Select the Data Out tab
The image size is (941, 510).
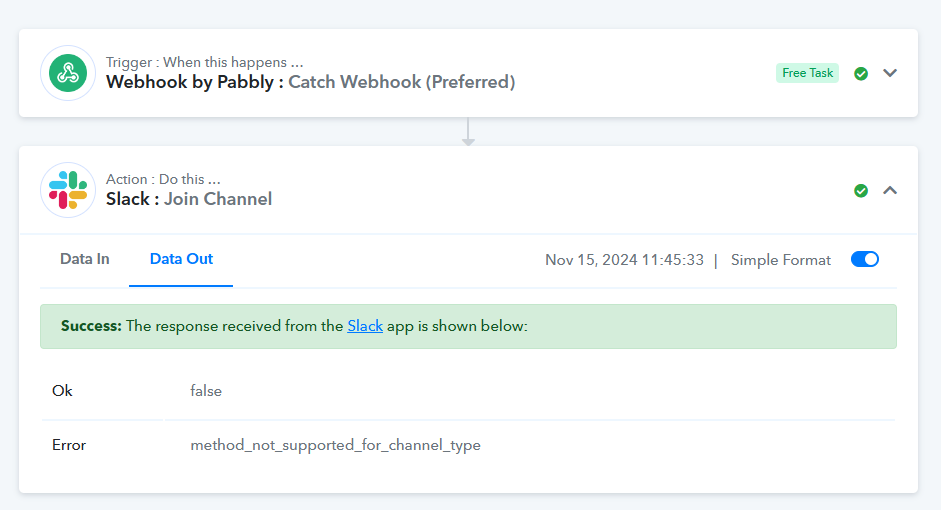pyautogui.click(x=181, y=259)
